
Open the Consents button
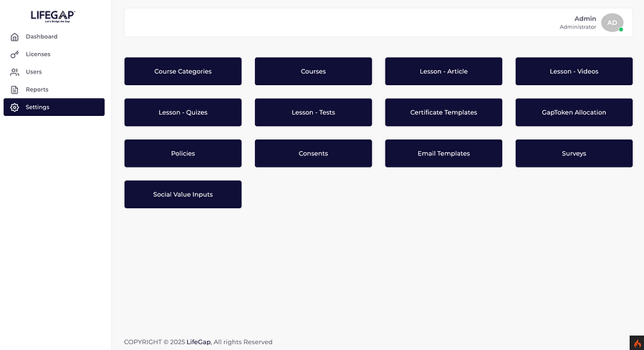pyautogui.click(x=313, y=153)
